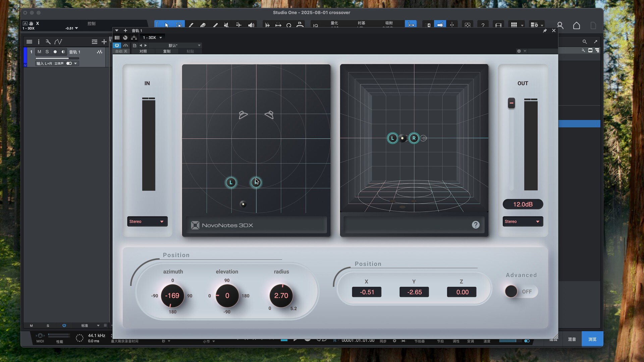Open the video player film icon

click(x=498, y=25)
